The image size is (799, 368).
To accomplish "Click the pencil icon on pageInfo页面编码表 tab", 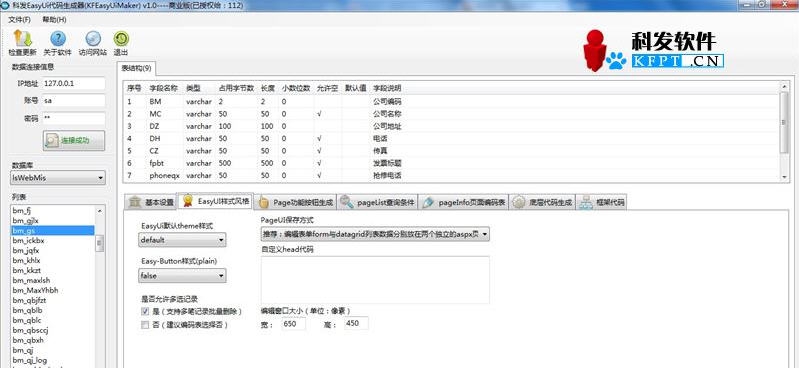I will tap(429, 202).
